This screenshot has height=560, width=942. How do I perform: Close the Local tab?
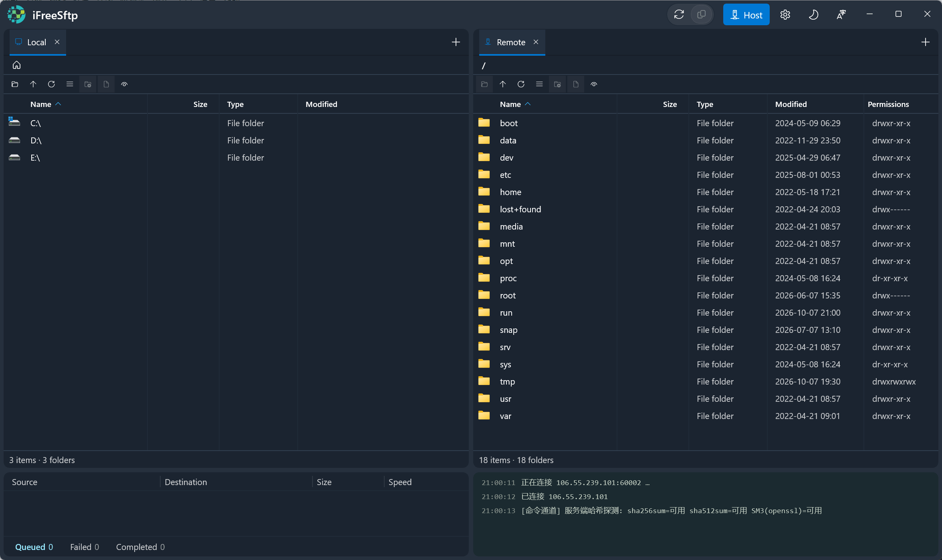pyautogui.click(x=57, y=42)
